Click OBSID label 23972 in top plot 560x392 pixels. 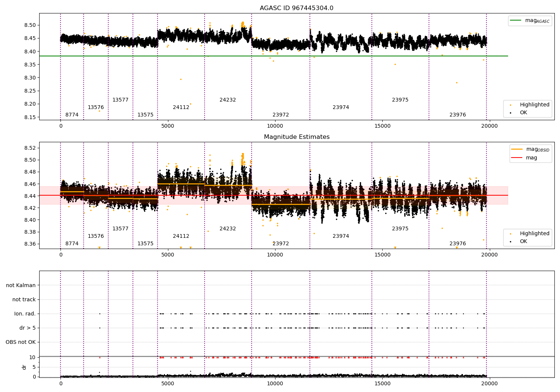(x=281, y=115)
